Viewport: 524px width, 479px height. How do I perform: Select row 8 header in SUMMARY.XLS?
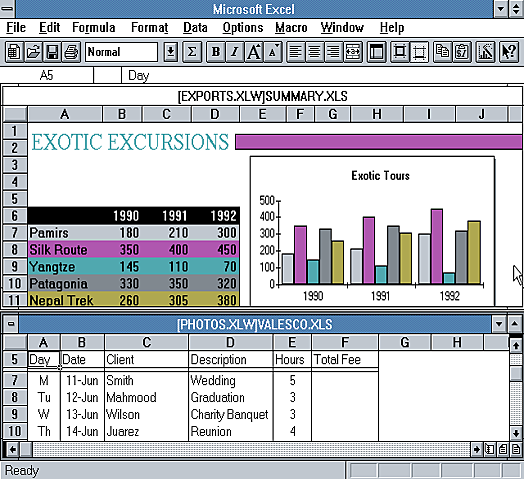pyautogui.click(x=14, y=250)
